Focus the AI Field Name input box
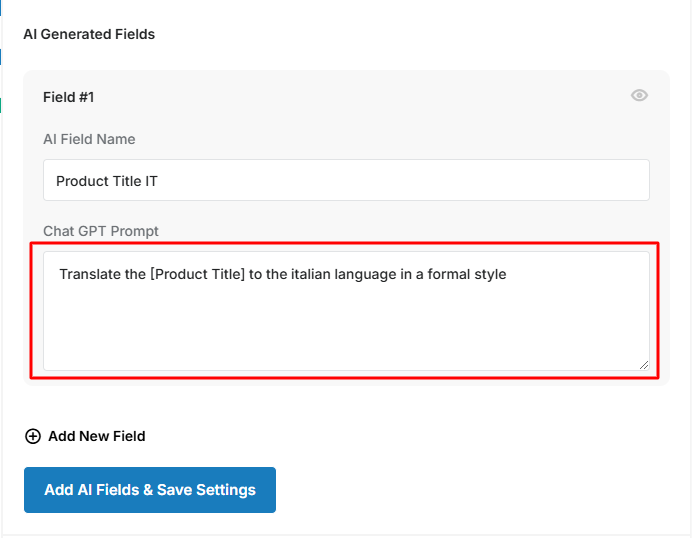Screen dimensions: 699x538 click(346, 180)
